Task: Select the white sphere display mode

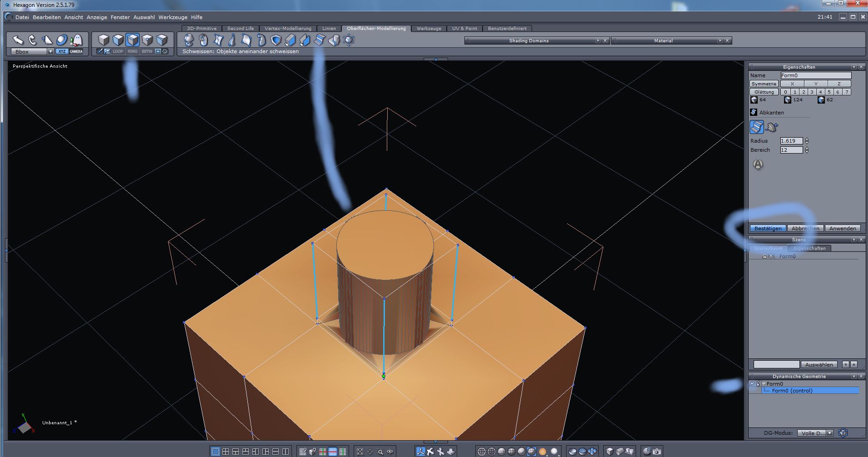Action: (x=554, y=452)
